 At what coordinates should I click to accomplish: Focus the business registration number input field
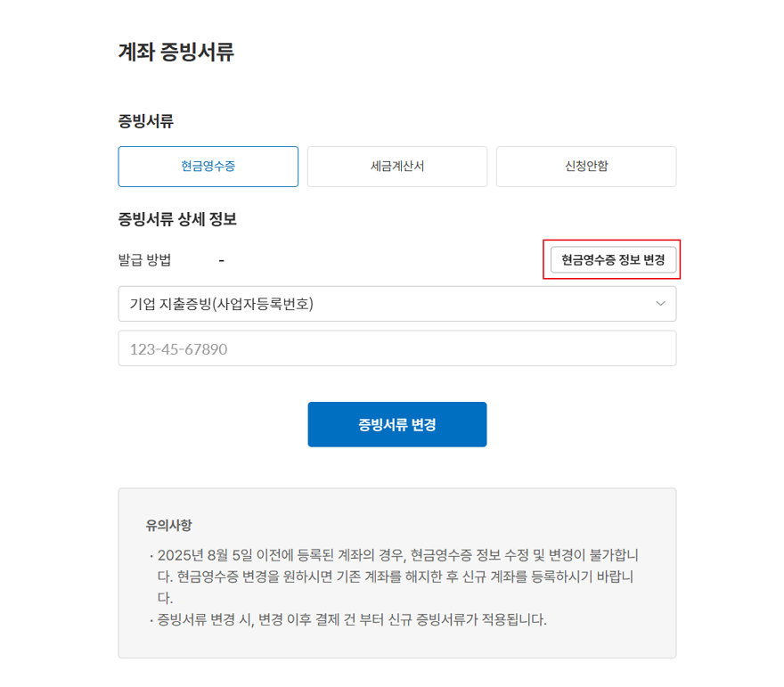click(396, 348)
